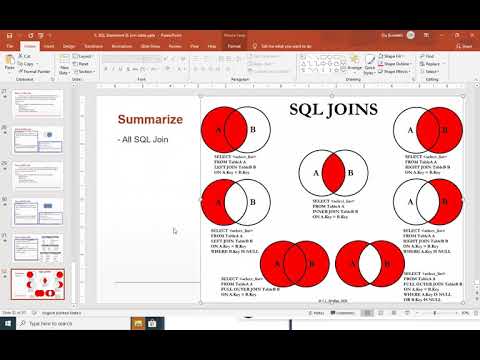Click the Summarize title text on the slide

(x=150, y=119)
